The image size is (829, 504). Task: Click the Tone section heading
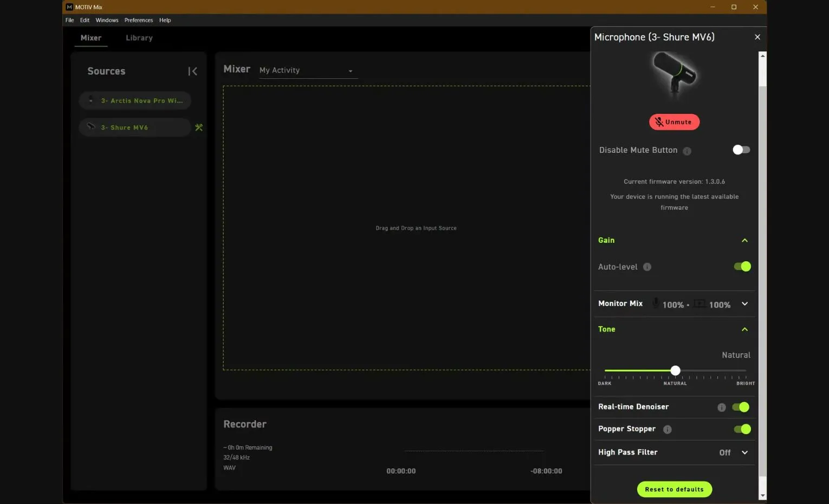point(606,329)
